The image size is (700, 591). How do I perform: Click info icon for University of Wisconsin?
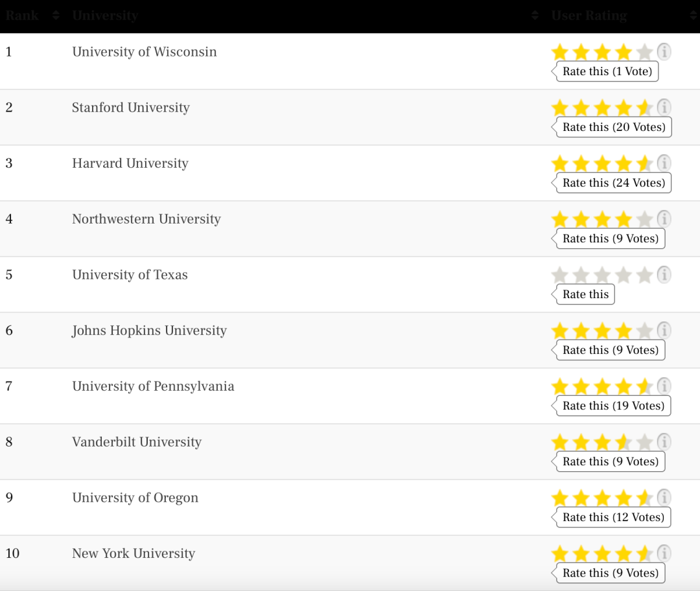(x=664, y=52)
